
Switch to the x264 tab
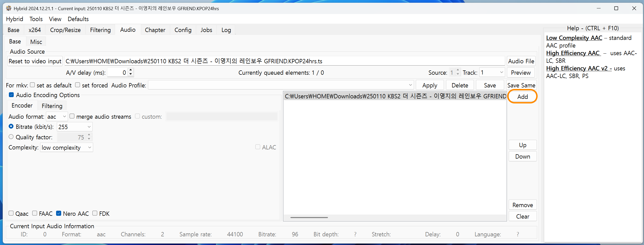(x=35, y=30)
